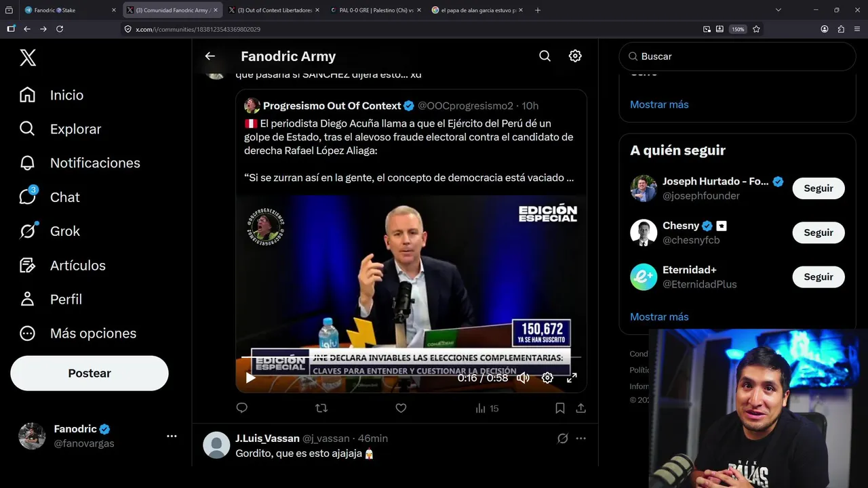
Task: Click Mostrar más under trends
Action: click(659, 104)
